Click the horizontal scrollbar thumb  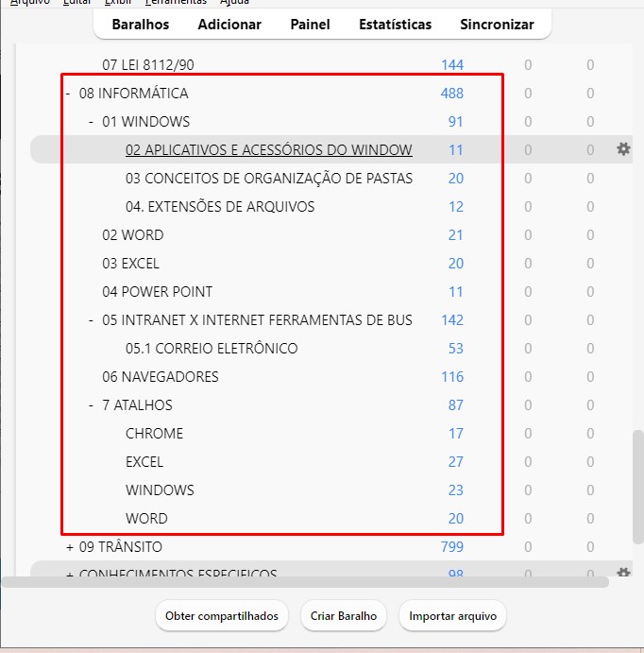305,582
